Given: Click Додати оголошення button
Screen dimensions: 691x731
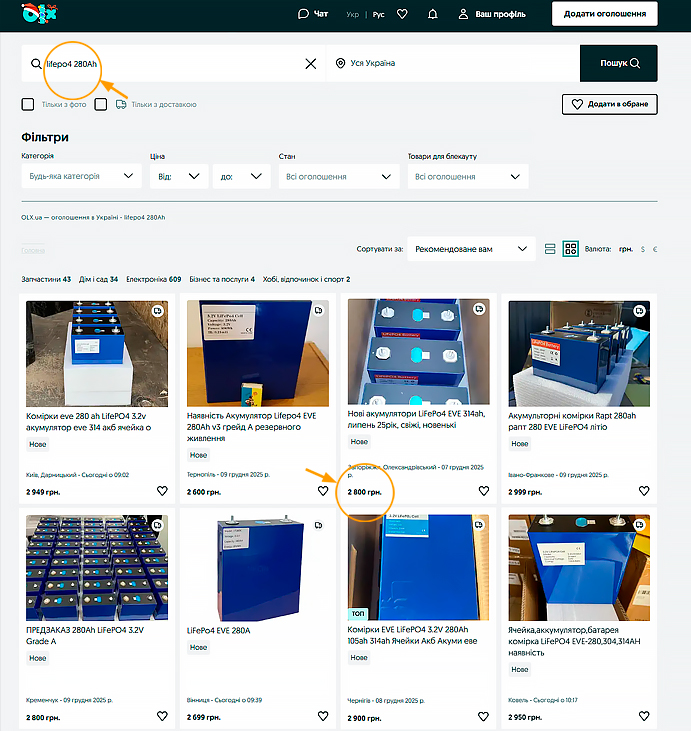Looking at the screenshot, I should tap(604, 14).
